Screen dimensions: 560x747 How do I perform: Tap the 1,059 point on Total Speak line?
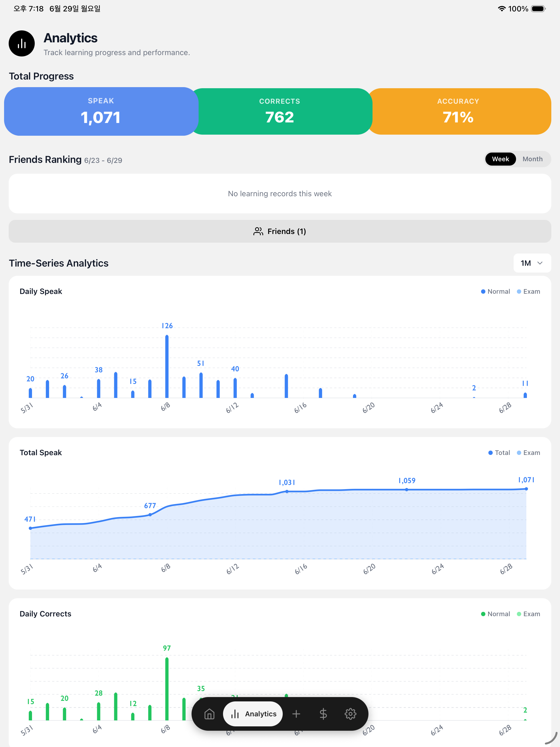pyautogui.click(x=406, y=490)
